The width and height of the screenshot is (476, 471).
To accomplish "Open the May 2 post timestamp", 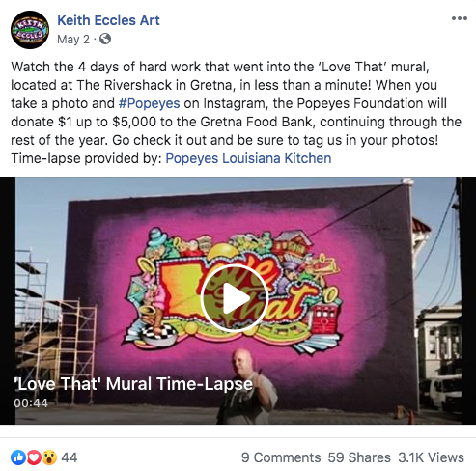I will pos(73,40).
